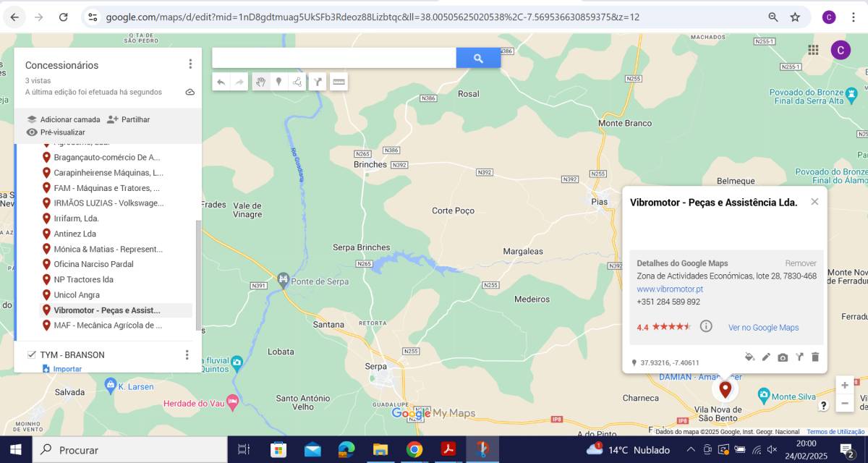The height and width of the screenshot is (463, 868).
Task: Click Remover in Google Maps details
Action: tap(801, 263)
